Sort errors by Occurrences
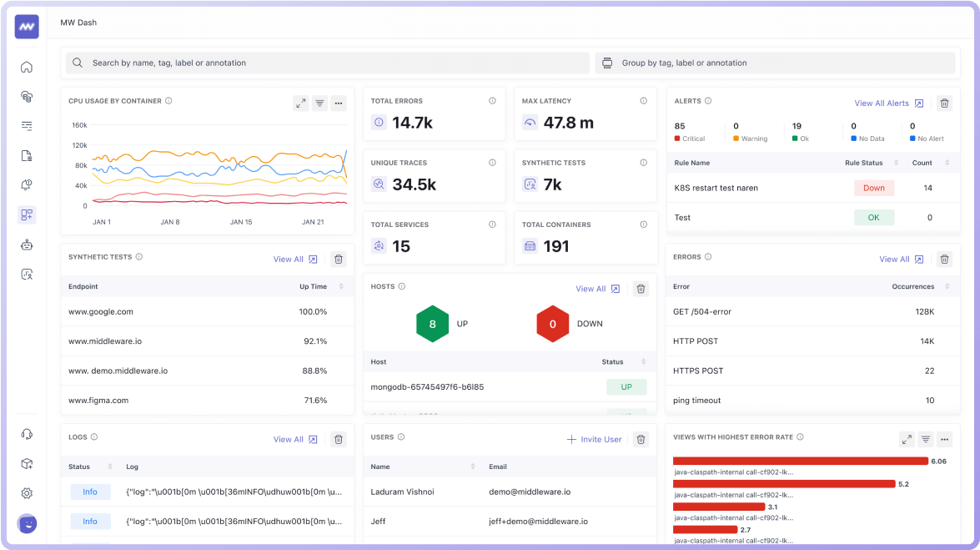This screenshot has width=980, height=550. (x=947, y=286)
